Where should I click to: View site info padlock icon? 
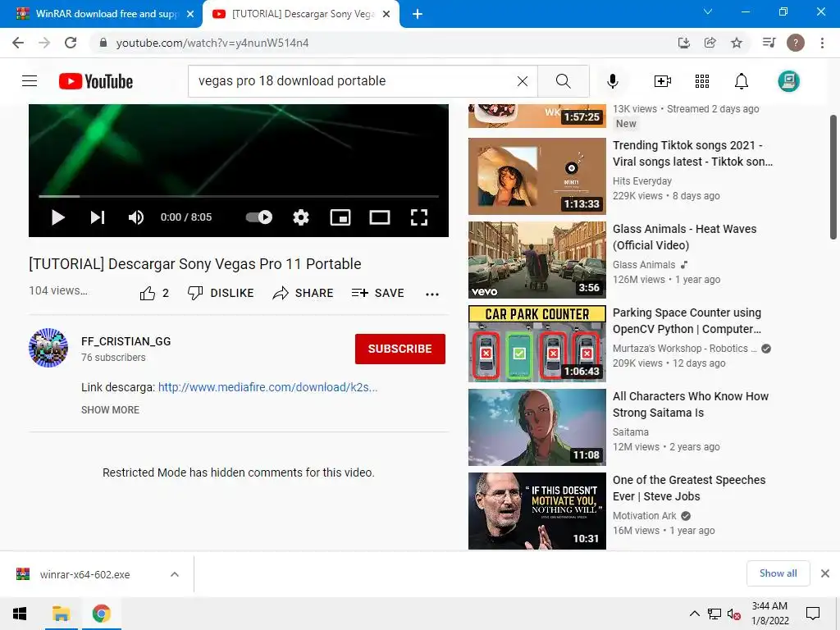(103, 43)
